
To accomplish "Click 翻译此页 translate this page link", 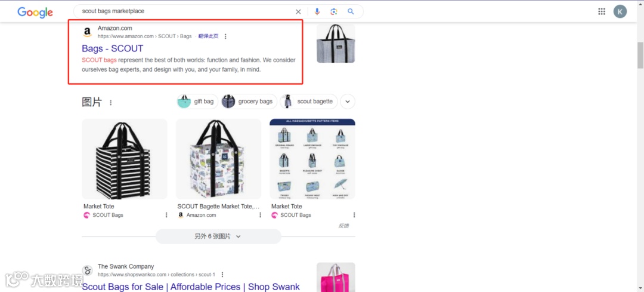I will [208, 36].
